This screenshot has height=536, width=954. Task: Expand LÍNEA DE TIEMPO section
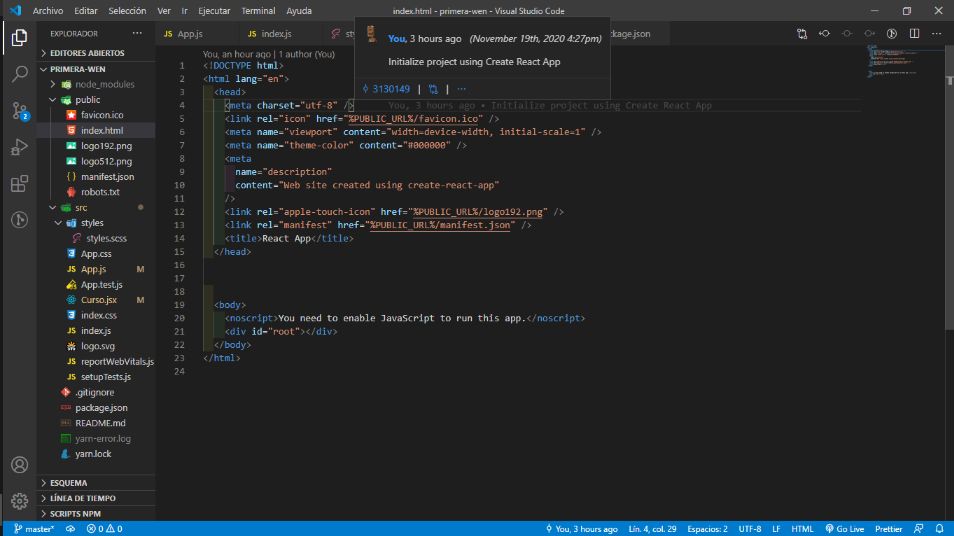point(96,498)
